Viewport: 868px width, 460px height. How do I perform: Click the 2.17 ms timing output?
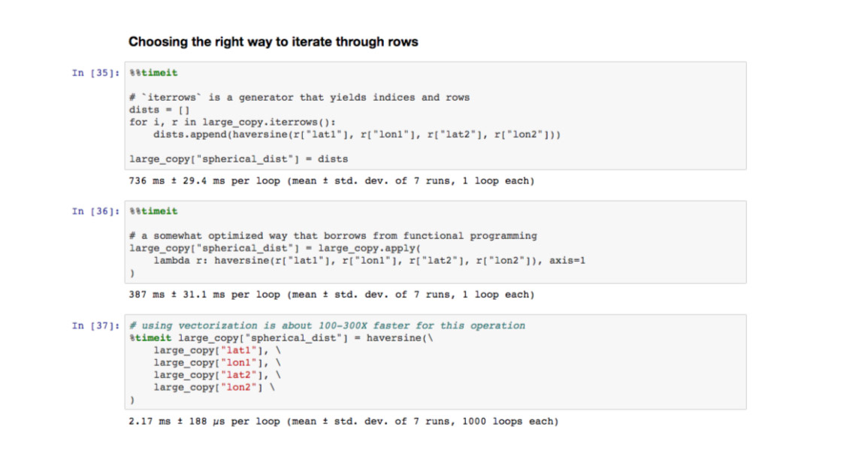(343, 422)
